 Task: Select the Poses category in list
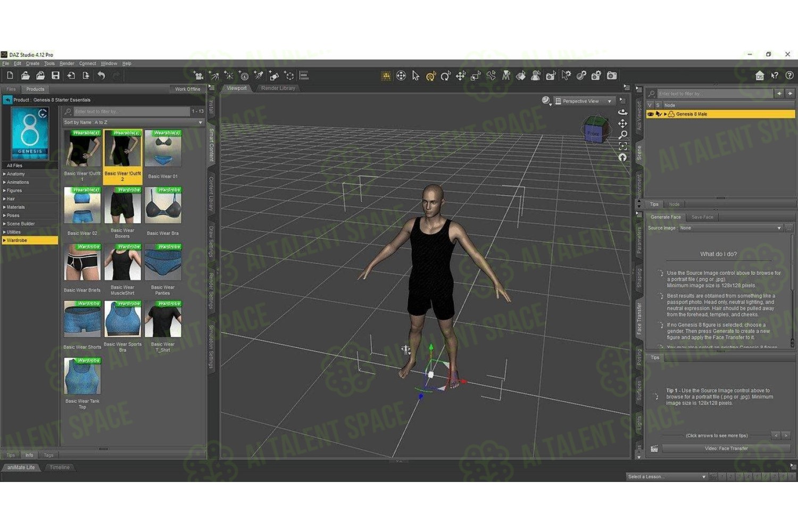click(x=13, y=215)
